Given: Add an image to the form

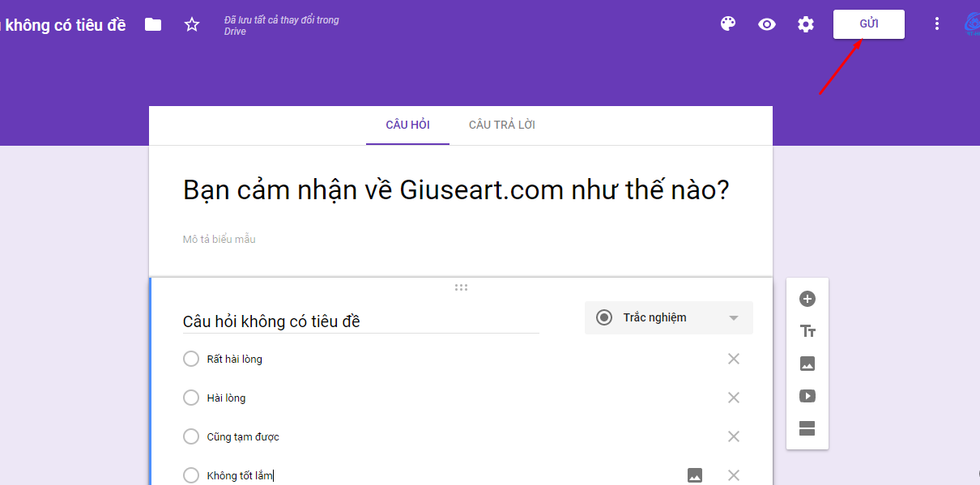Looking at the screenshot, I should (807, 364).
